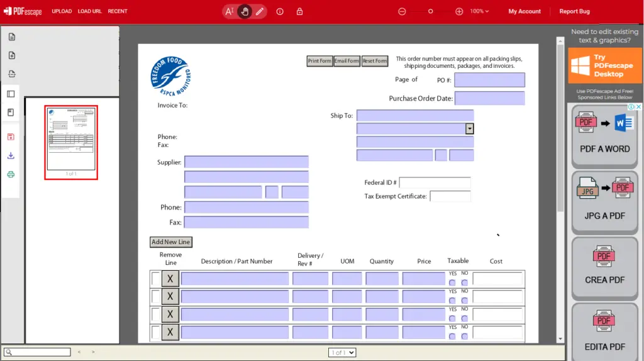Click the Supplier Fax field
This screenshot has width=644, height=361.
[247, 222]
